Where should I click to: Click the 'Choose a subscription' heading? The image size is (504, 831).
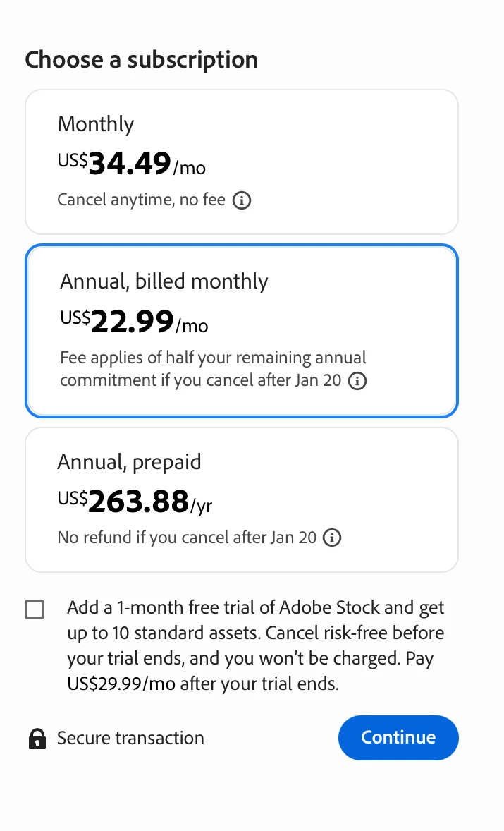142,59
